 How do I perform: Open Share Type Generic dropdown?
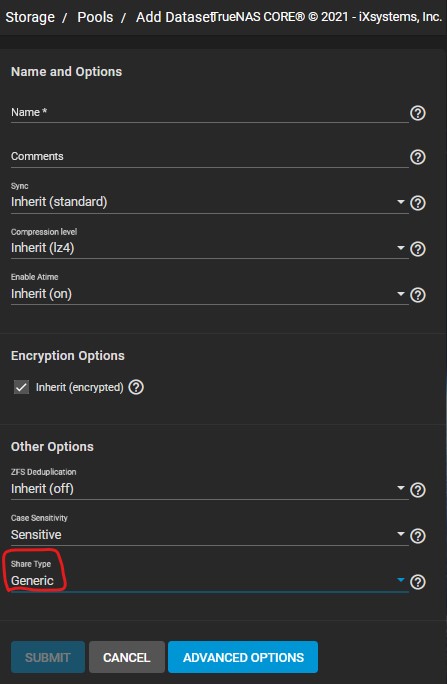click(x=209, y=581)
